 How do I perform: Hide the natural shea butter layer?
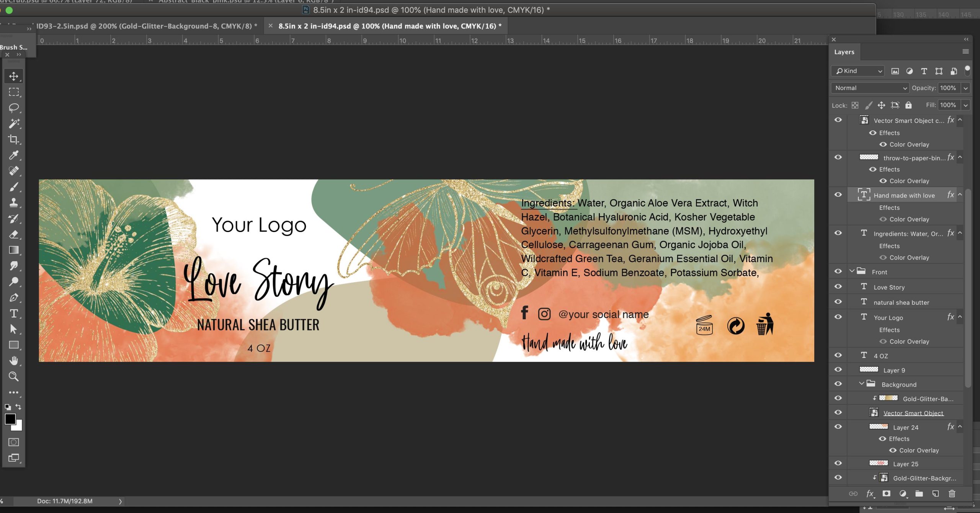(838, 302)
